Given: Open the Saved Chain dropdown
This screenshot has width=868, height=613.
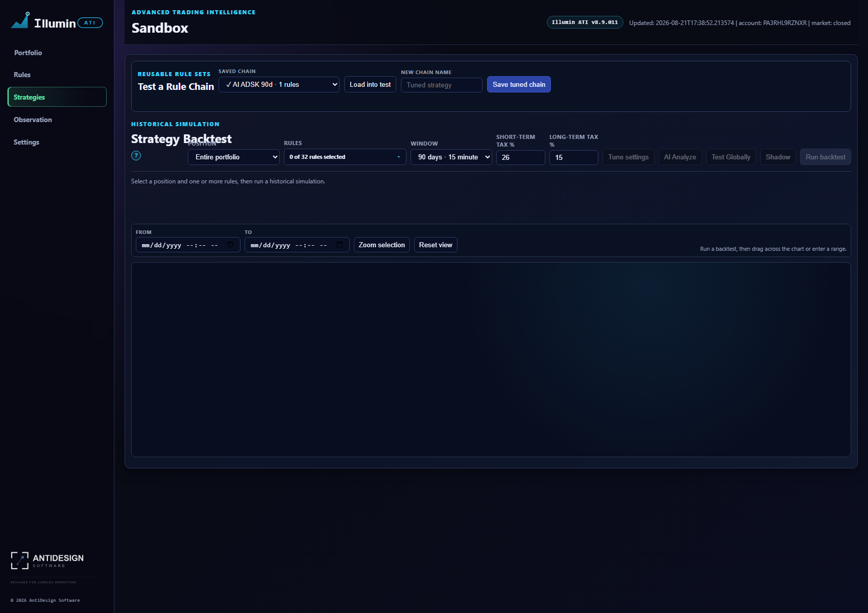Looking at the screenshot, I should pos(279,84).
